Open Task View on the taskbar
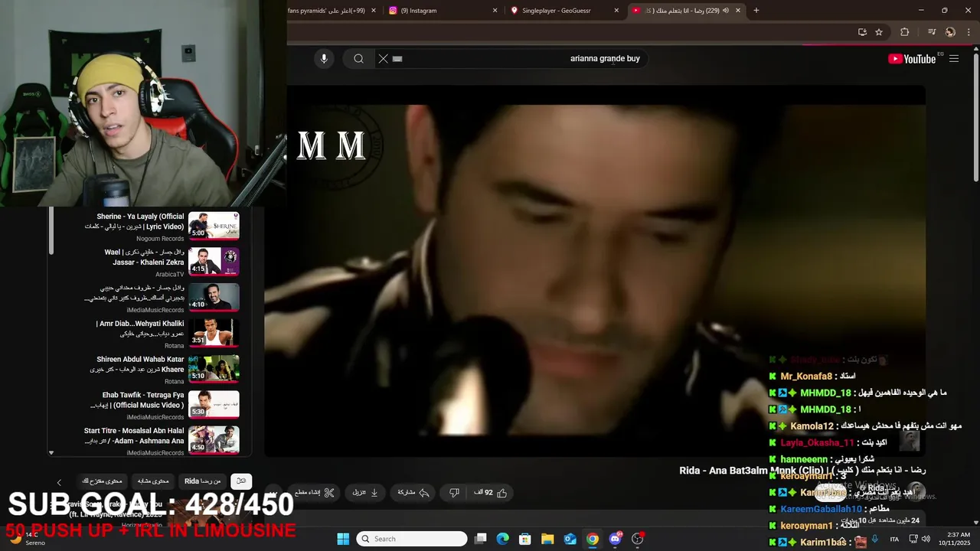This screenshot has width=980, height=551. [480, 539]
